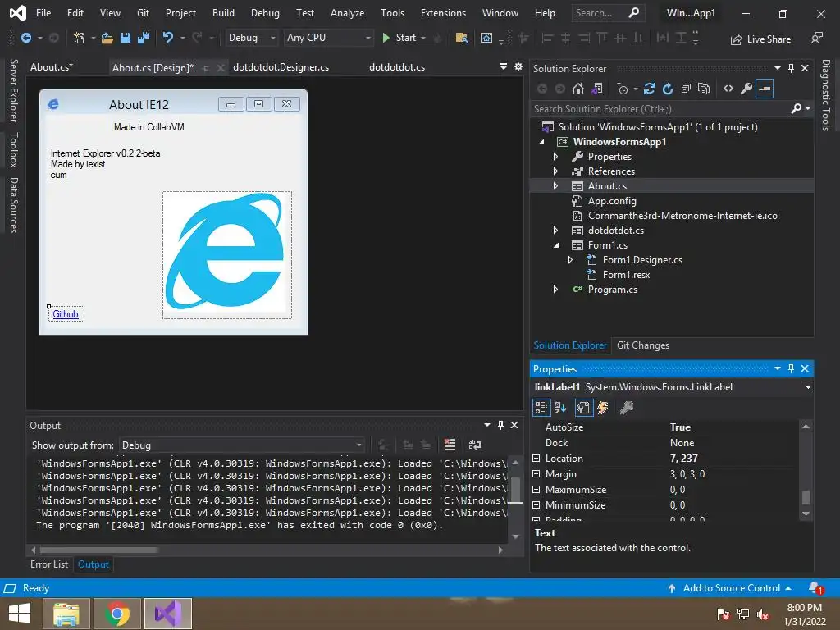
Task: Open the Debug configuration dropdown
Action: 251,38
